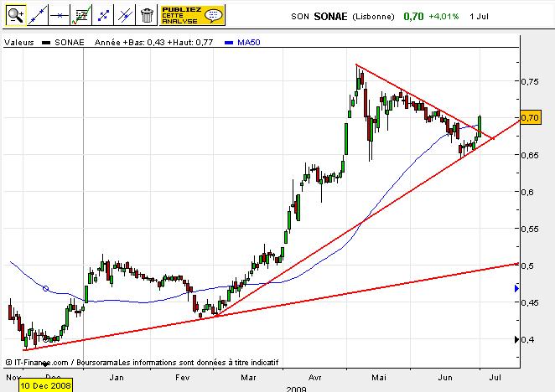This screenshot has height=392, width=555.
Task: Click the Avr month label on time axis
Action: click(x=314, y=378)
